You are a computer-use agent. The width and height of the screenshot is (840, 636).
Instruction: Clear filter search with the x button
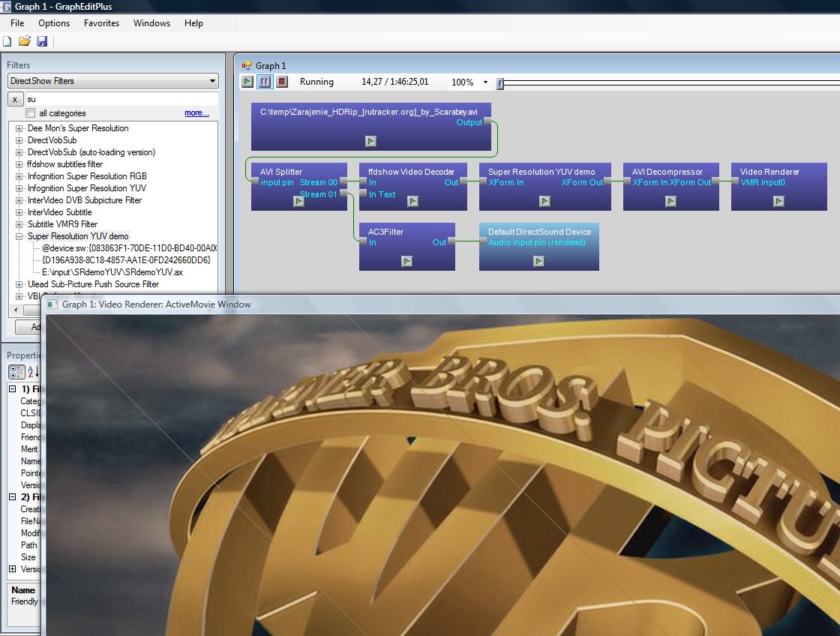(x=15, y=99)
